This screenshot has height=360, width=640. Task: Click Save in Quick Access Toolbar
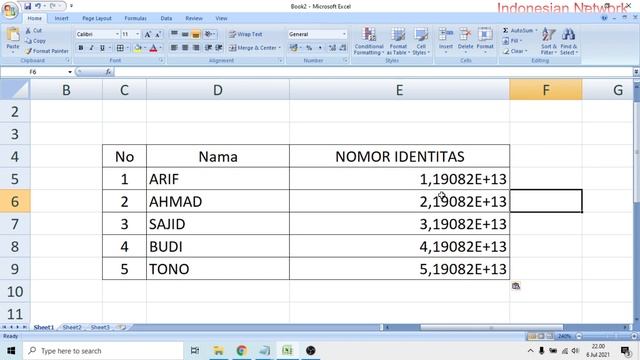pos(27,6)
